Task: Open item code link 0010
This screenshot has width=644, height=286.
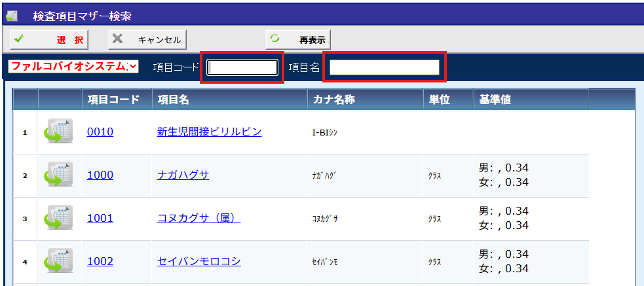Action: click(100, 132)
